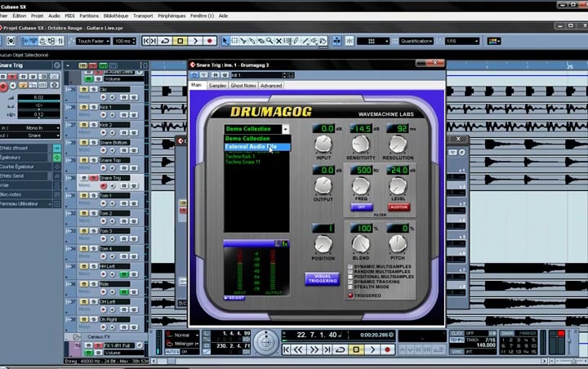Open the 1/16 quantize value dropdown
Image resolution: width=588 pixels, height=369 pixels.
[462, 41]
